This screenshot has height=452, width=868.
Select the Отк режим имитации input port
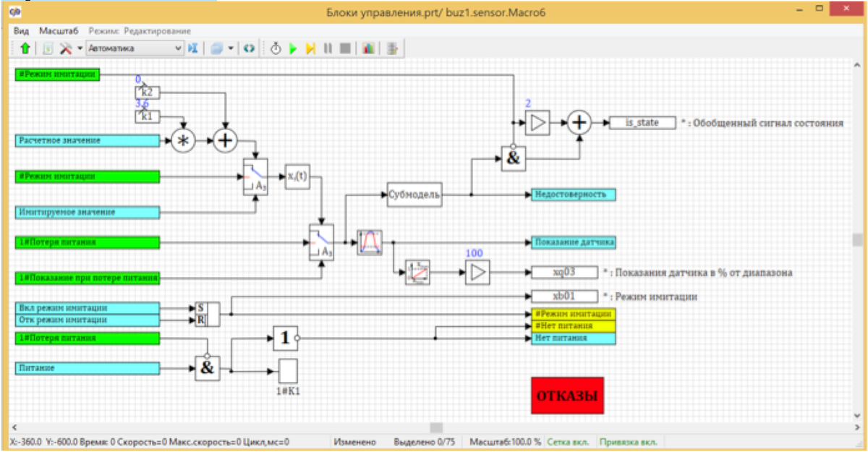click(x=87, y=320)
